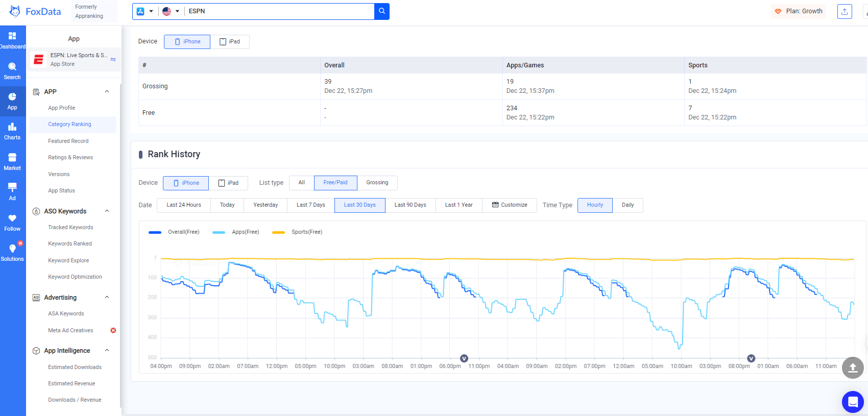Toggle Sports(Free) legend series
This screenshot has width=868, height=416.
[297, 232]
